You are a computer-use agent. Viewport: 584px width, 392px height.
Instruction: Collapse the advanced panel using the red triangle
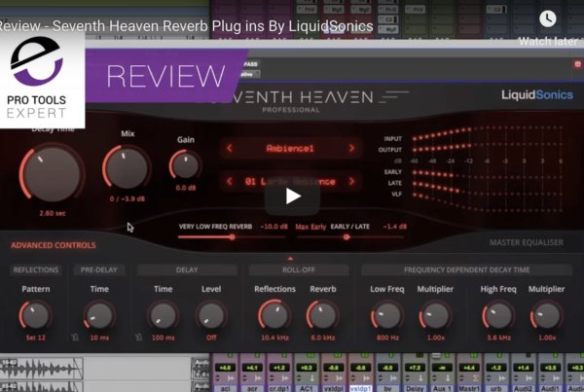(x=290, y=259)
